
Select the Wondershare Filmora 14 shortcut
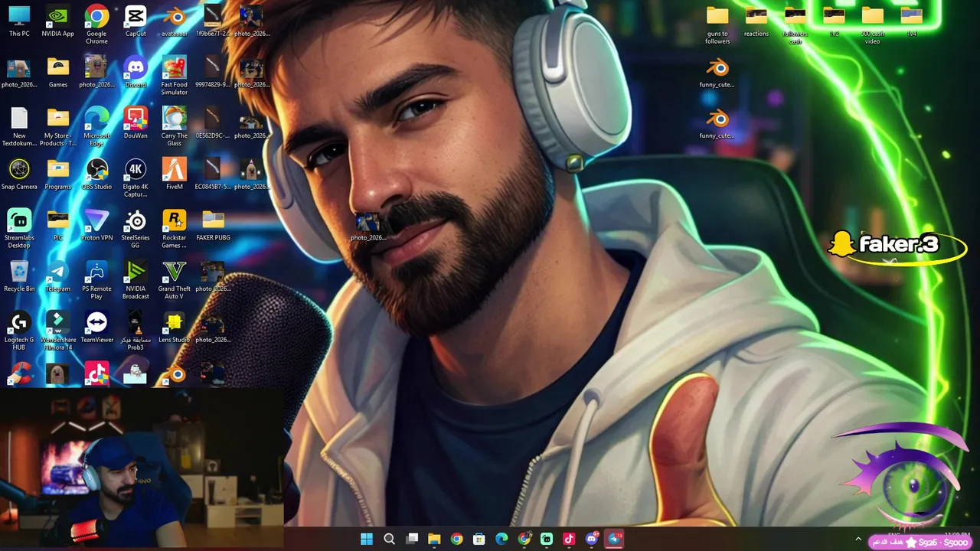tap(58, 331)
